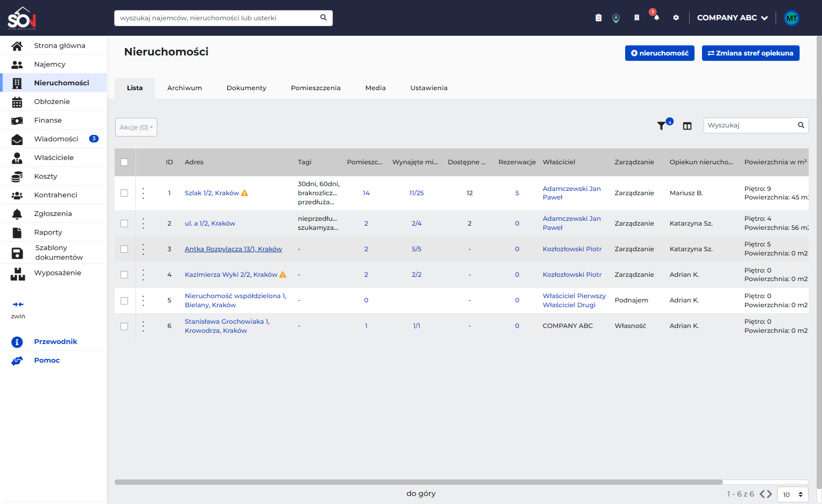Open the building icon in top bar

tap(636, 18)
